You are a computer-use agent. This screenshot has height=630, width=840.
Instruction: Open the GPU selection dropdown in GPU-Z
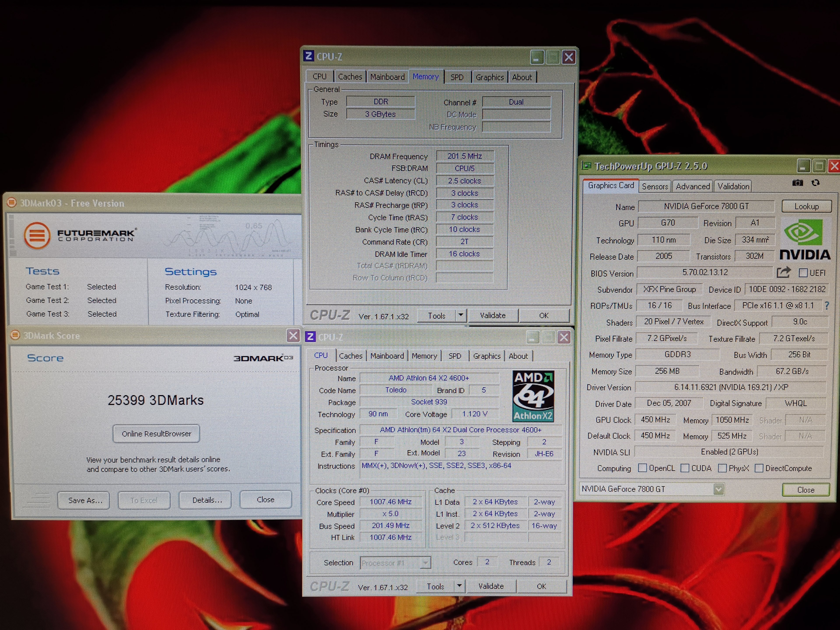(718, 489)
